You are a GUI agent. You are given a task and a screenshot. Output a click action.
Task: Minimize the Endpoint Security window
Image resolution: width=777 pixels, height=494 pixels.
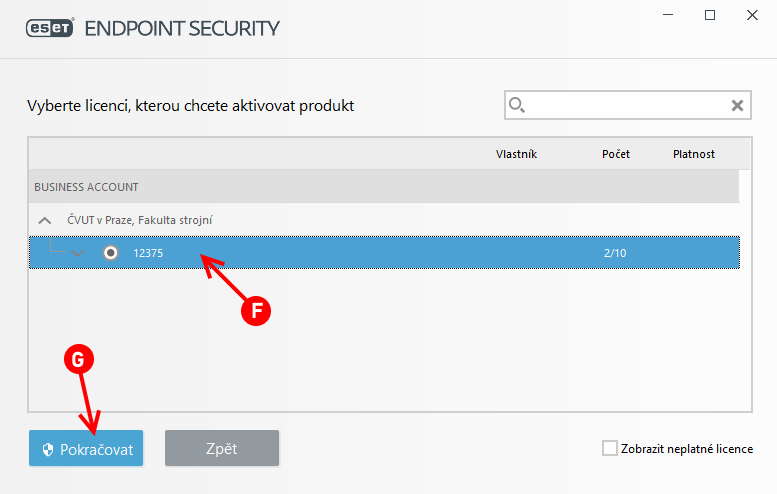click(x=668, y=15)
